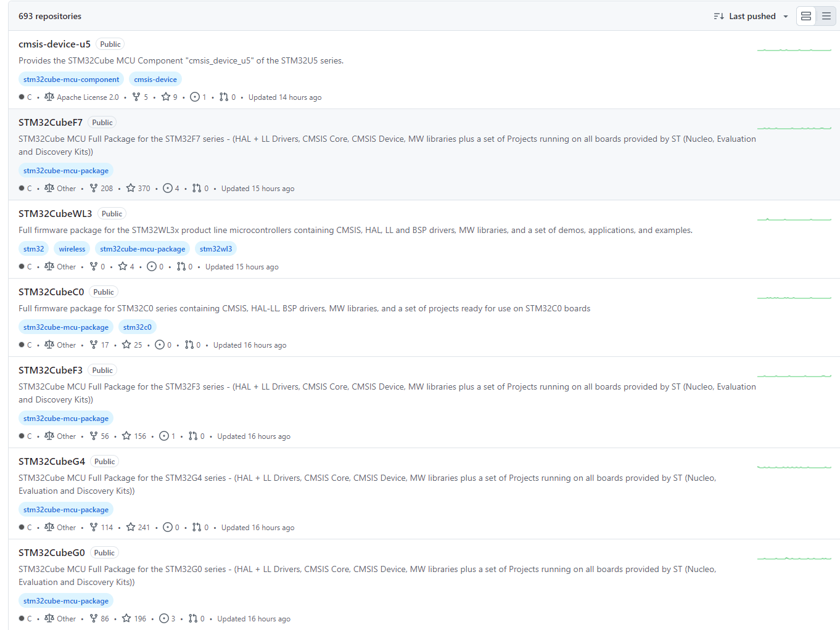Open the issues icon for STM32CubeC0

pyautogui.click(x=160, y=345)
